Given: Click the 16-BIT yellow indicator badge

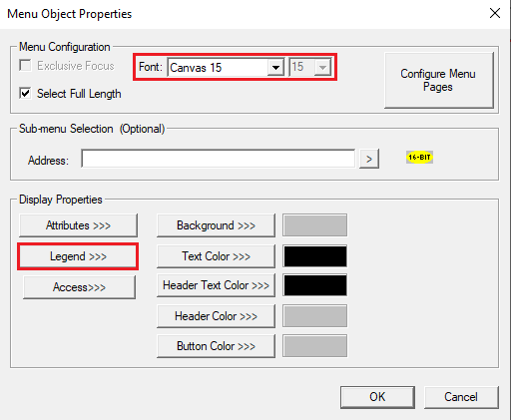Looking at the screenshot, I should click(419, 157).
